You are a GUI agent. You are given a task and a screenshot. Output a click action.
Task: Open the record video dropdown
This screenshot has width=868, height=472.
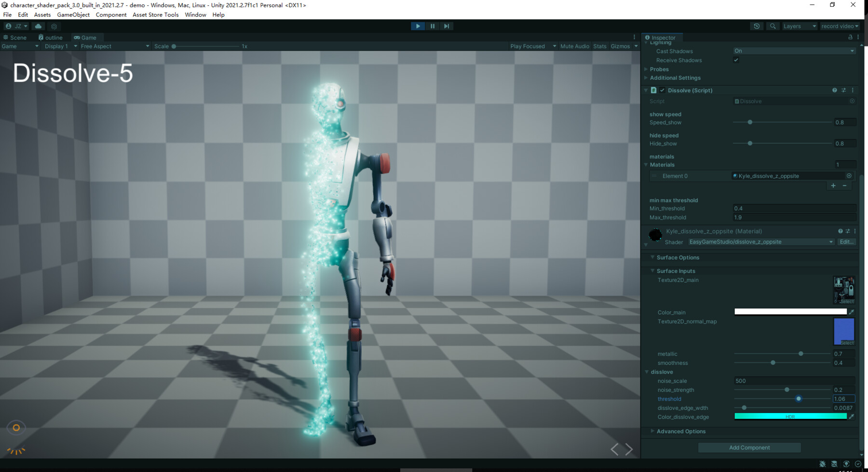(840, 26)
